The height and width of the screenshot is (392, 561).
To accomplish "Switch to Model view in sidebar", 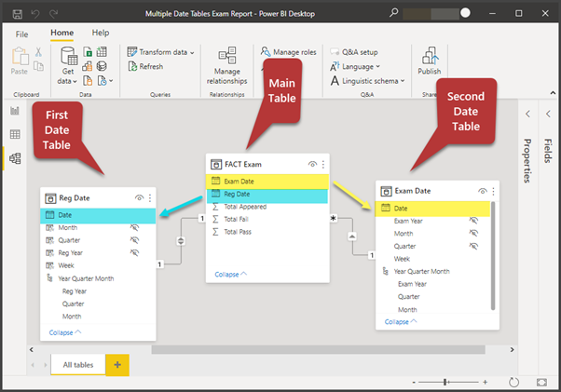I will pos(15,158).
